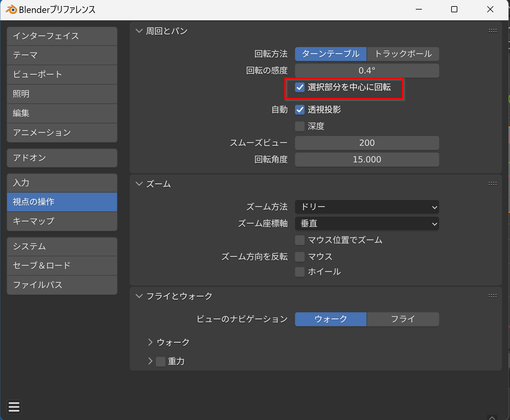Expand the 重力 subpanel arrow
Viewport: 510px width, 420px height.
150,361
